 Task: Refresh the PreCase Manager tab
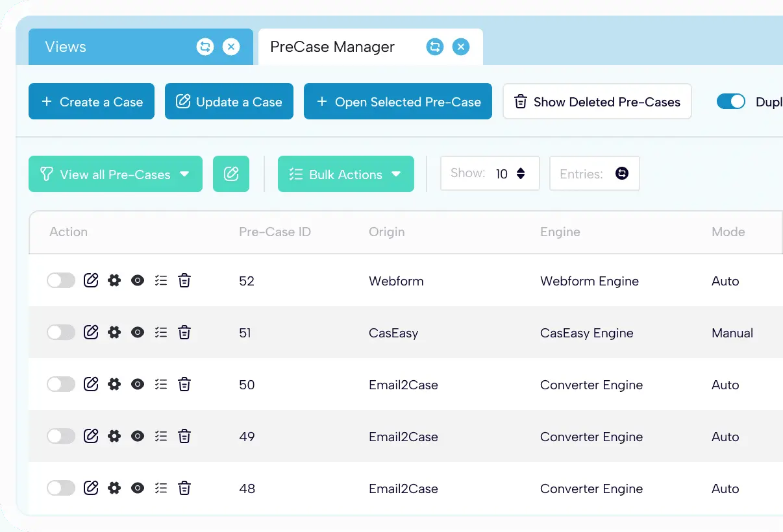435,47
